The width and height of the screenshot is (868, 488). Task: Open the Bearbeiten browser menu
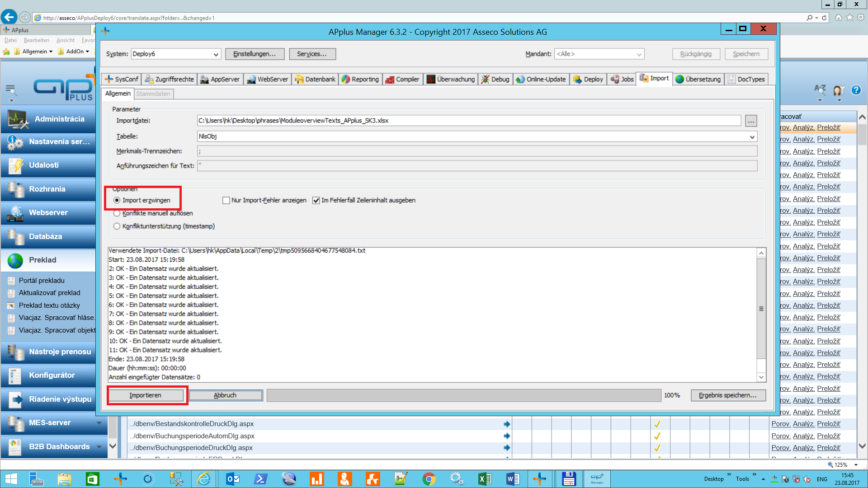(37, 40)
